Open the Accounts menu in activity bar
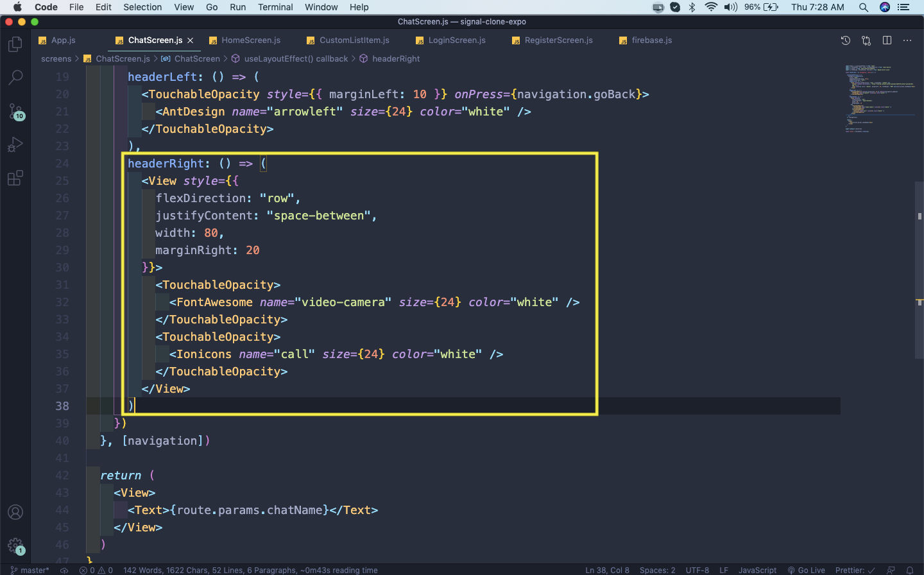Image resolution: width=924 pixels, height=575 pixels. 15,512
